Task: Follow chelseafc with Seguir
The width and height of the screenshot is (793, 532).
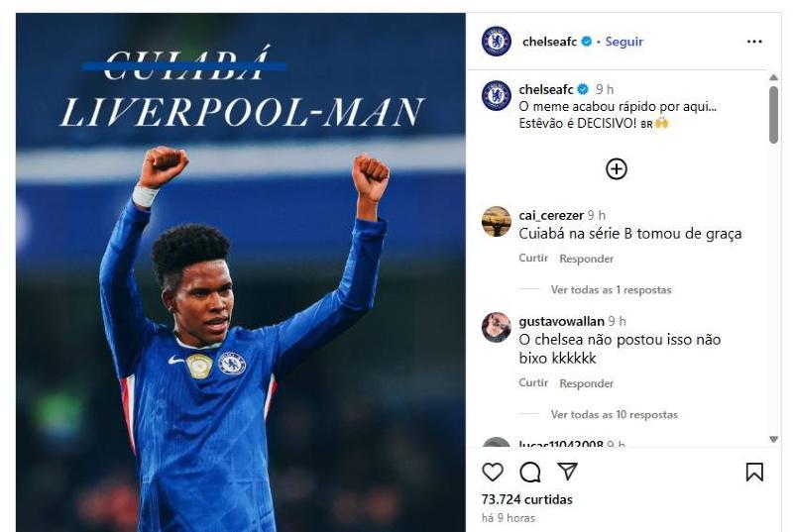Action: tap(624, 42)
